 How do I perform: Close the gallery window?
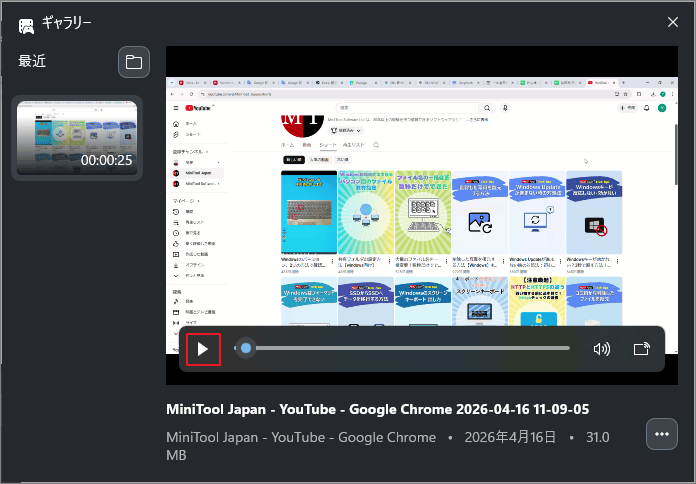(673, 22)
